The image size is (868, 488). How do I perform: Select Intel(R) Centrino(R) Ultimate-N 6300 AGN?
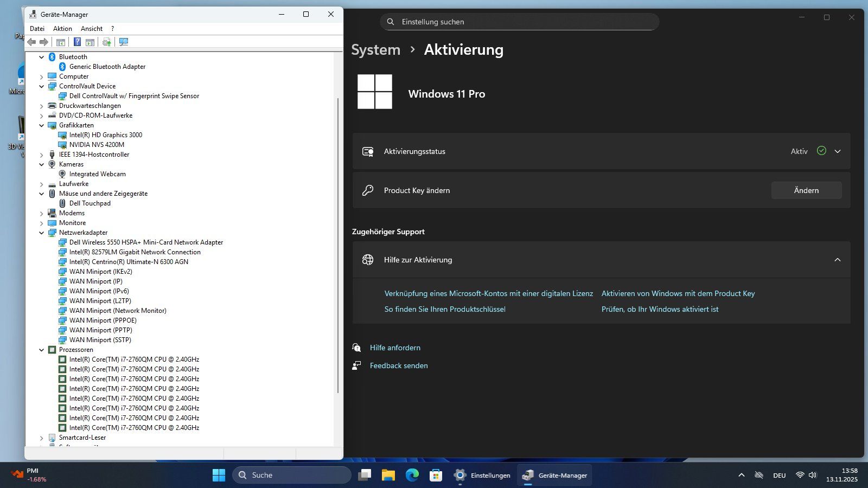coord(129,262)
